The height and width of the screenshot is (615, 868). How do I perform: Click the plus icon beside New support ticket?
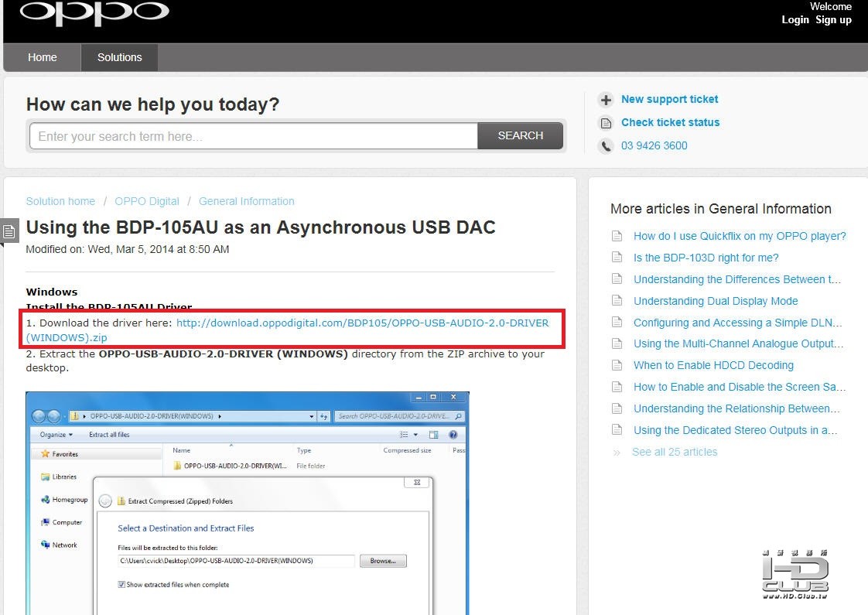click(x=607, y=100)
